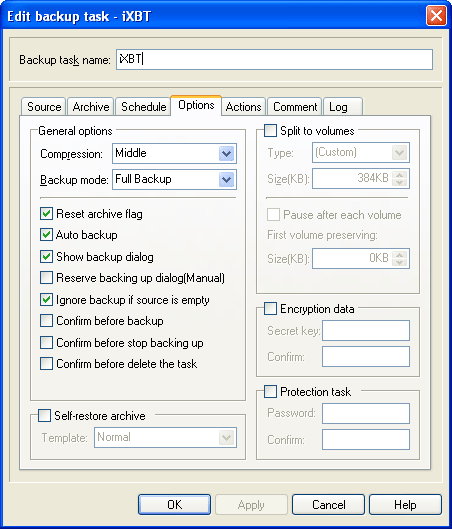This screenshot has height=529, width=452.
Task: Click the Protection Password field
Action: click(366, 413)
